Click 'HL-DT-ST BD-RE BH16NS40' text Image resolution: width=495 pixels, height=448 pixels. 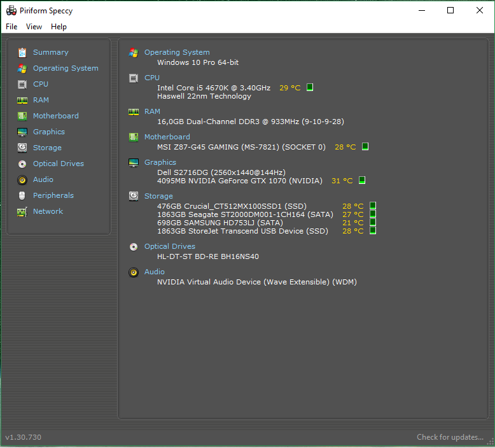pos(208,256)
